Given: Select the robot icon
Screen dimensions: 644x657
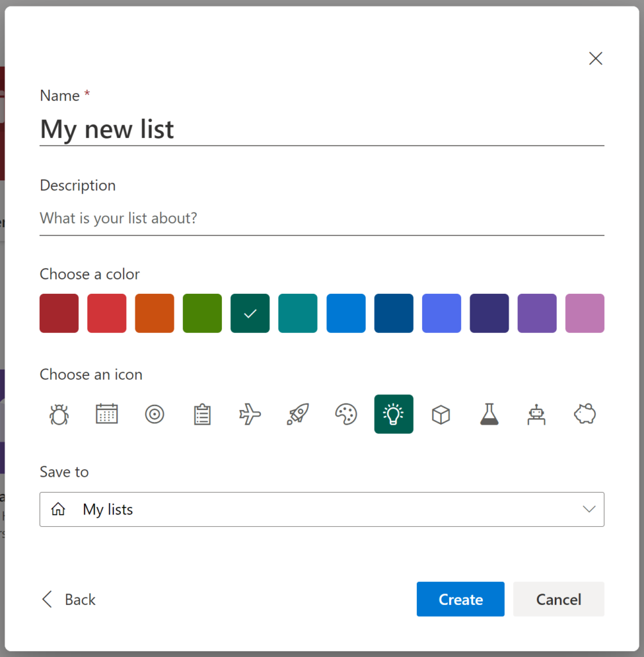Looking at the screenshot, I should pos(537,414).
